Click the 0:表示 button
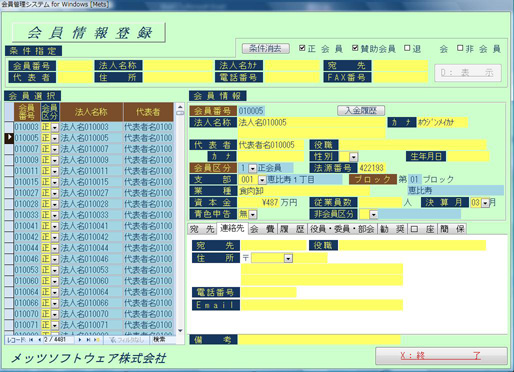This screenshot has height=372, width=514. click(467, 73)
